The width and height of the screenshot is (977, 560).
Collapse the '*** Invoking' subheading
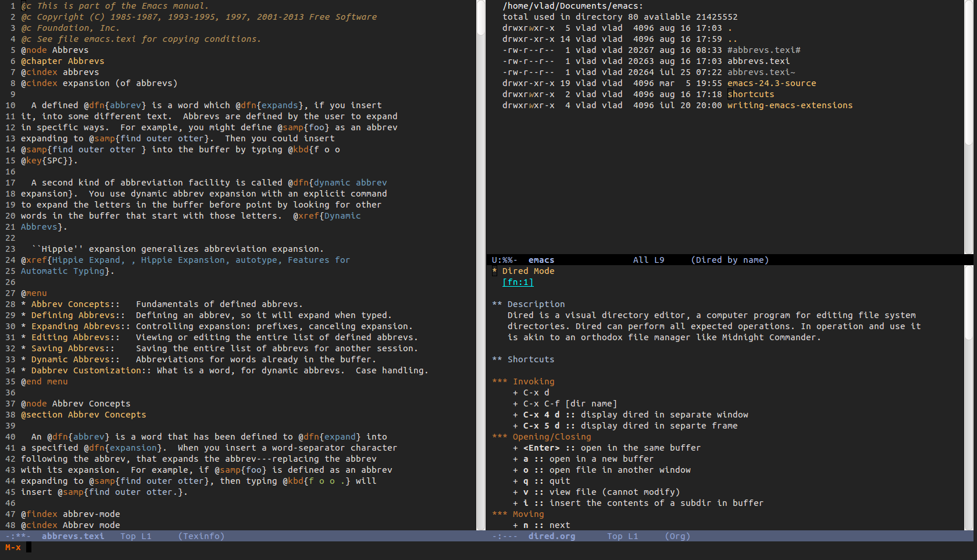(x=523, y=381)
